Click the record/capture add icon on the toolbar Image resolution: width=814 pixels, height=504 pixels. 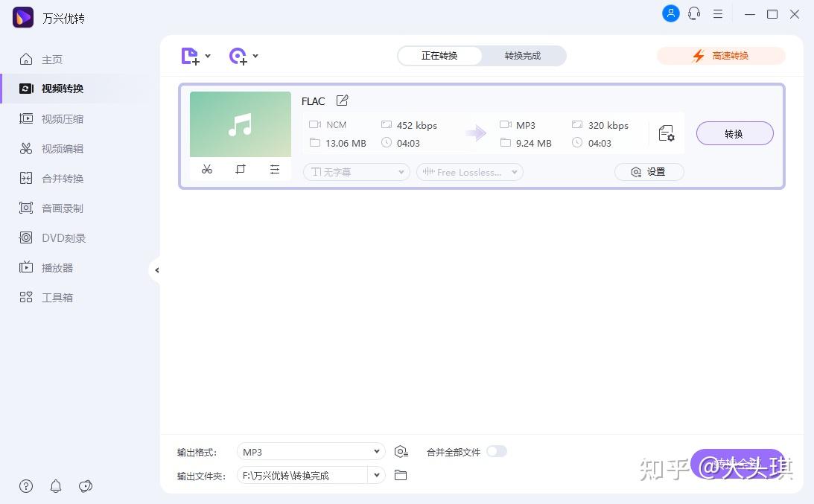[237, 56]
